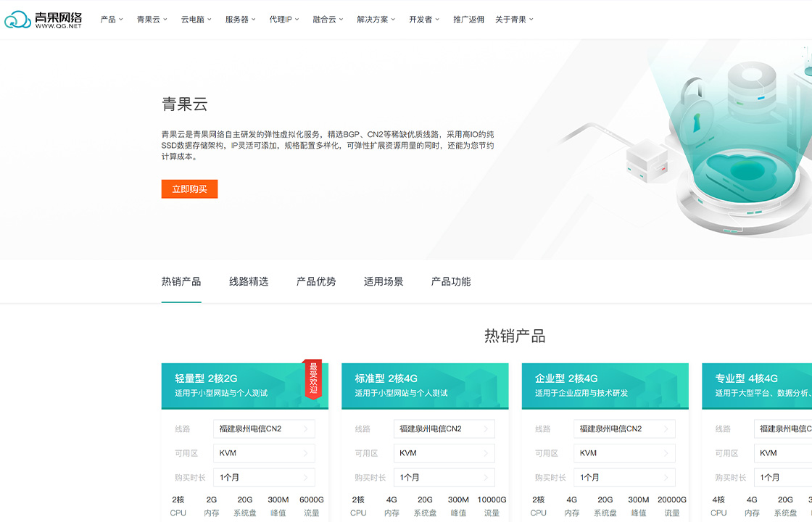Click the 轻量型 2核2G card header
Screen dimensions: 812x522
coord(245,386)
